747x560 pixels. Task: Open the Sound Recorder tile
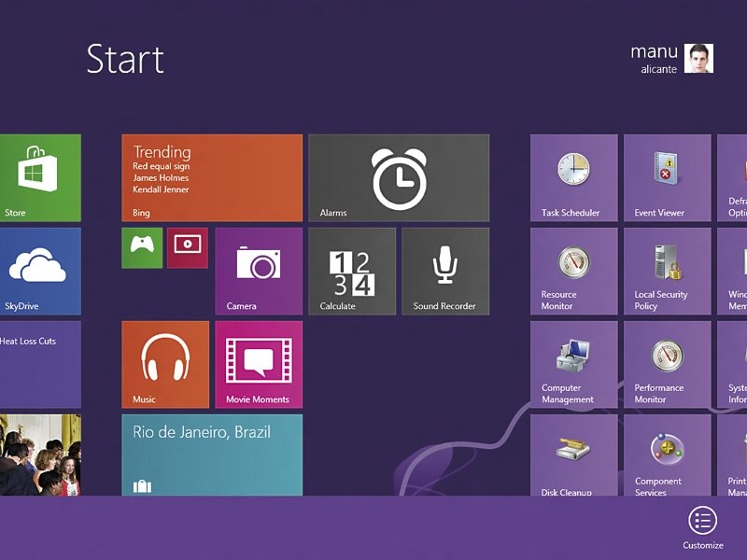pos(445,271)
